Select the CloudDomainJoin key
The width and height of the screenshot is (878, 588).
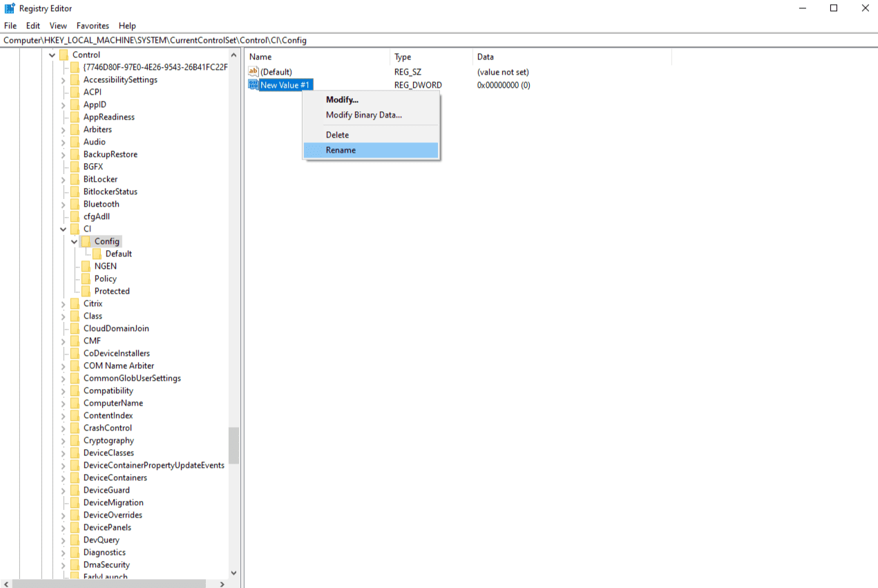pos(116,328)
